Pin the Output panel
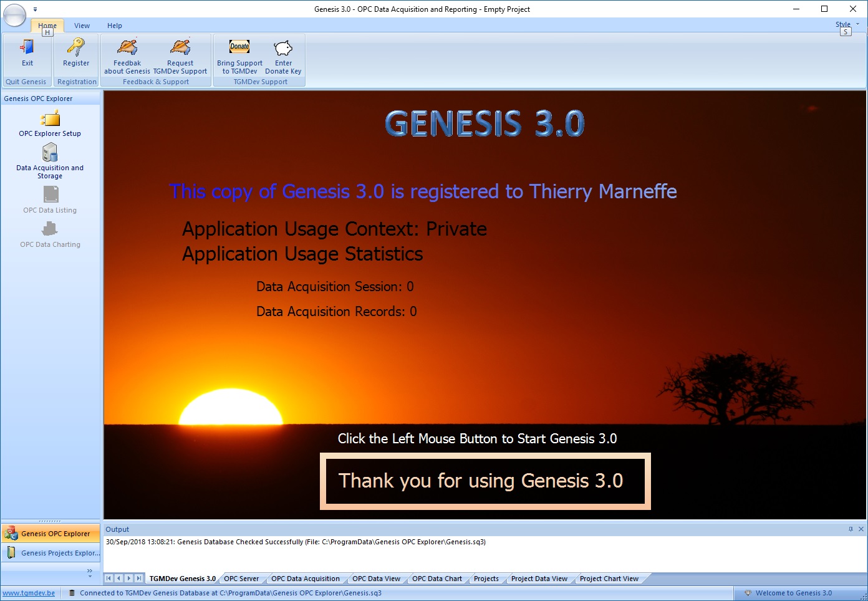This screenshot has width=868, height=601. point(851,529)
